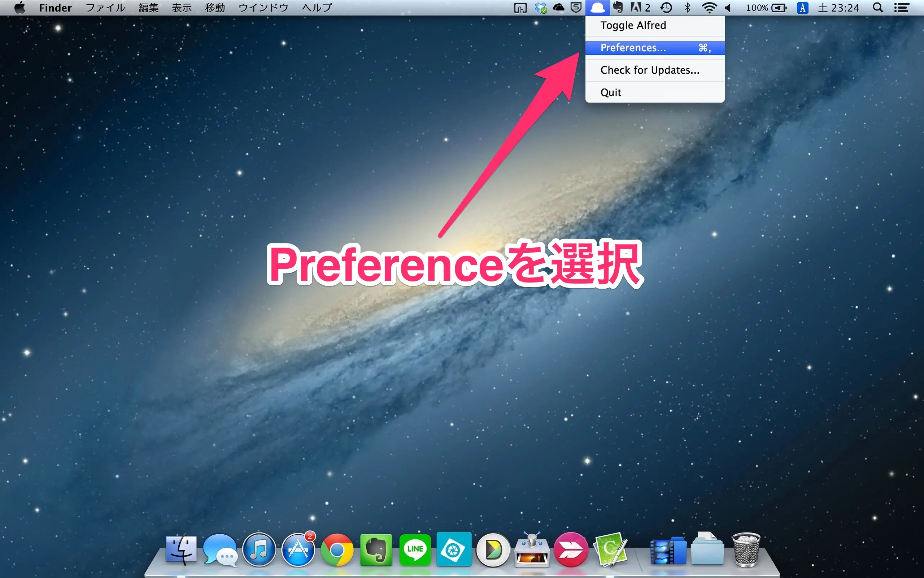Open the 編集 menu
924x578 pixels.
click(x=149, y=8)
